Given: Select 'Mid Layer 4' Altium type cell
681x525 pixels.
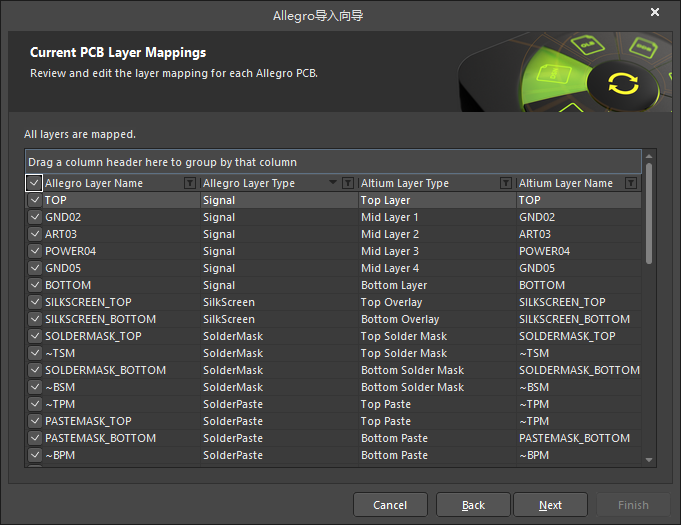Looking at the screenshot, I should [437, 268].
